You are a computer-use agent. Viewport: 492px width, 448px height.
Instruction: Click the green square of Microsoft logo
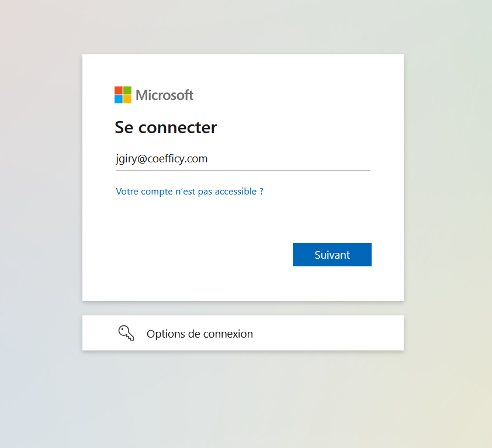point(127,91)
